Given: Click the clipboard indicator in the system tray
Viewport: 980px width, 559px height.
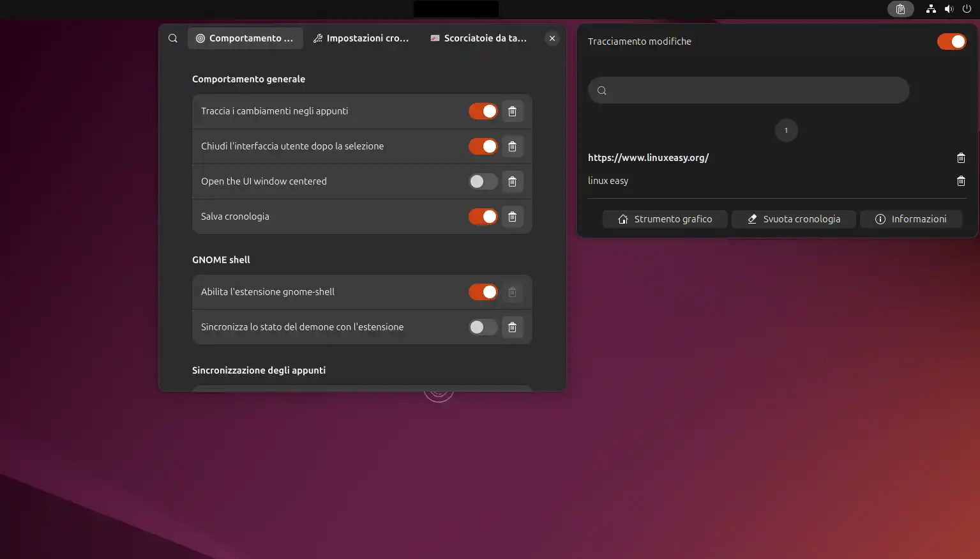Looking at the screenshot, I should coord(900,9).
